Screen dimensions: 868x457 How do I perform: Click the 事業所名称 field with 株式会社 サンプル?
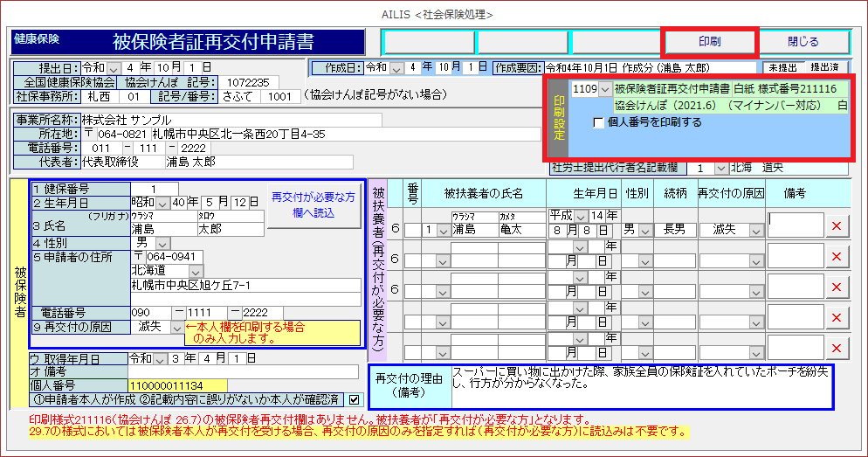(231, 120)
